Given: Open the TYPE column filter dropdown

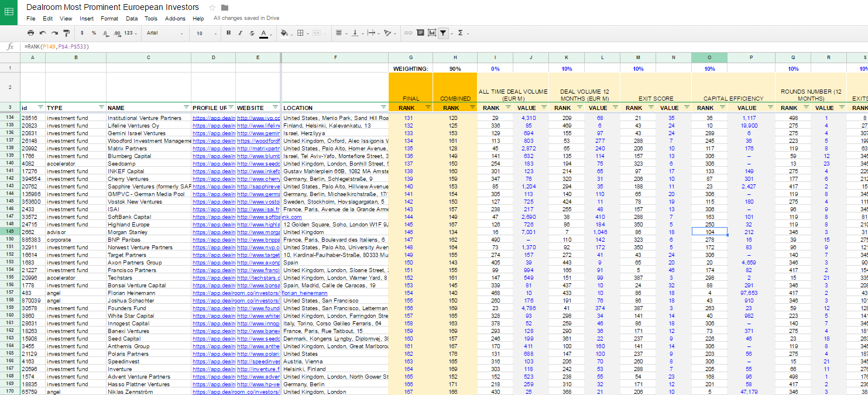Looking at the screenshot, I should (101, 108).
